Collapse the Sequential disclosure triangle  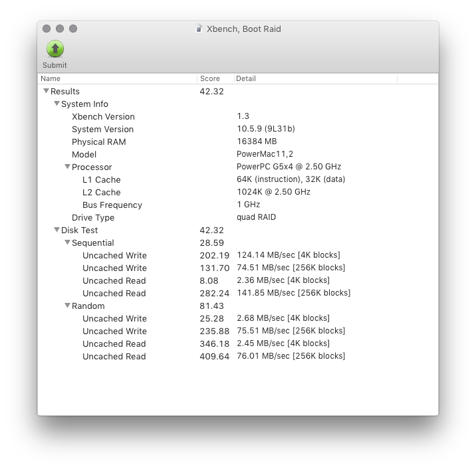click(67, 242)
